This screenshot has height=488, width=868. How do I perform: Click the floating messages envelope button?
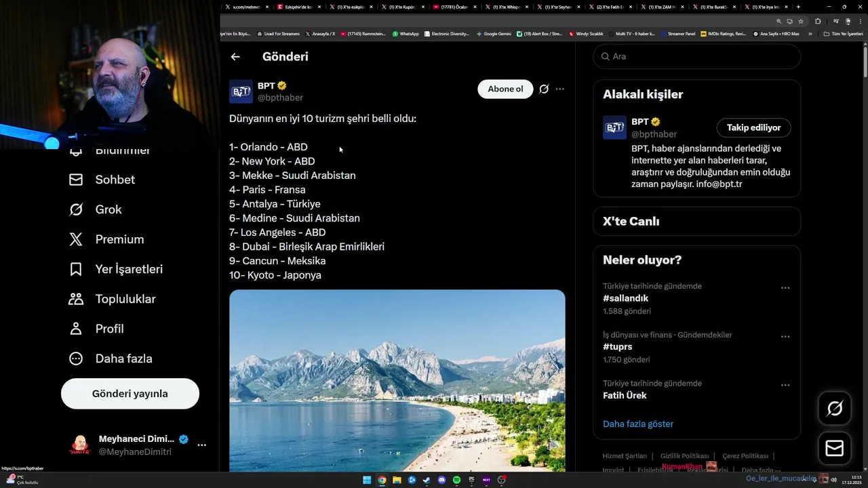pos(835,449)
